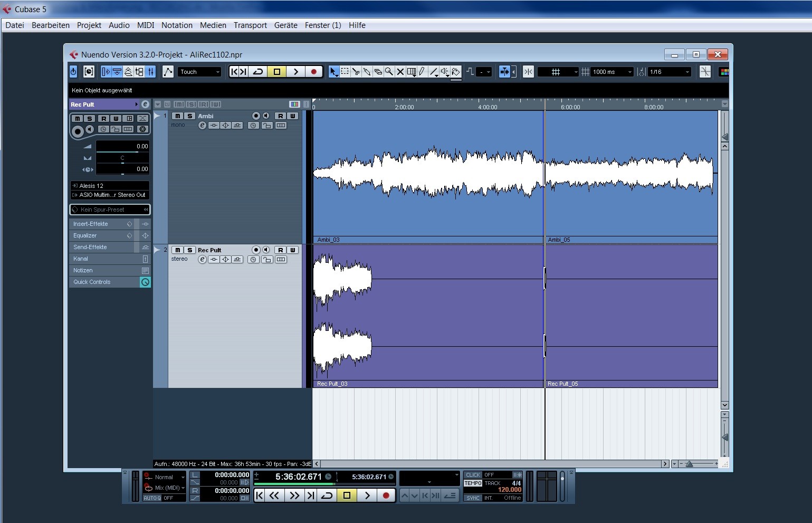
Task: Pick the Color paint bucket tool
Action: pos(456,72)
